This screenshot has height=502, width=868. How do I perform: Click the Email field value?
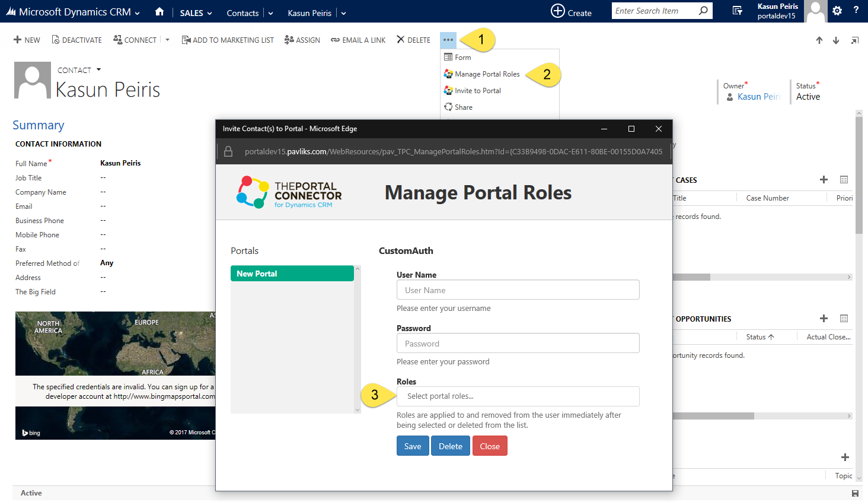click(103, 206)
